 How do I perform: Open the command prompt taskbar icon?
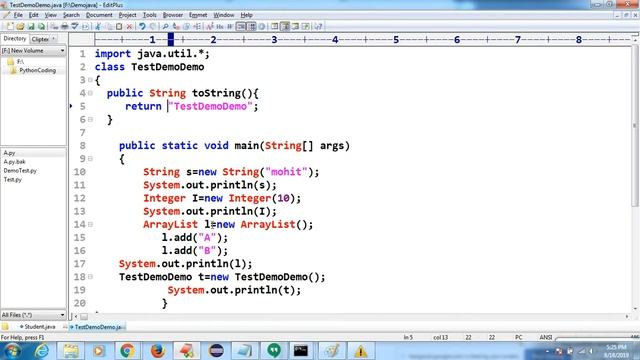point(301,351)
